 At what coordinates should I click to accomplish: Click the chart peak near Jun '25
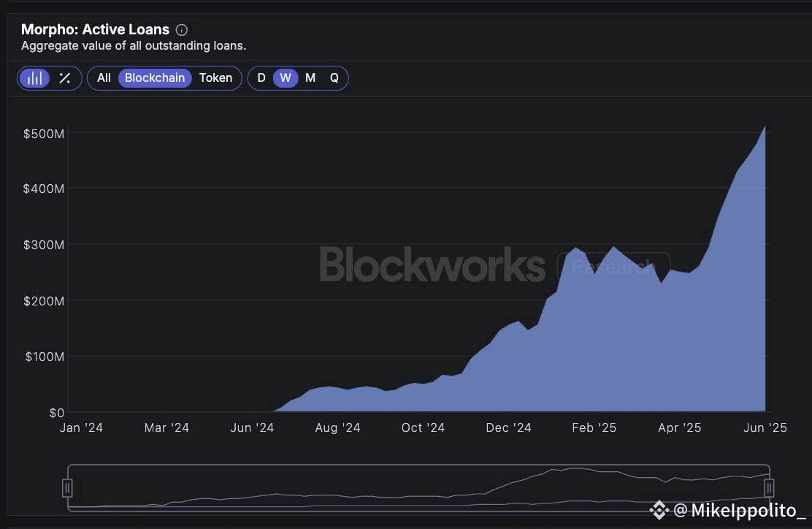click(x=765, y=127)
